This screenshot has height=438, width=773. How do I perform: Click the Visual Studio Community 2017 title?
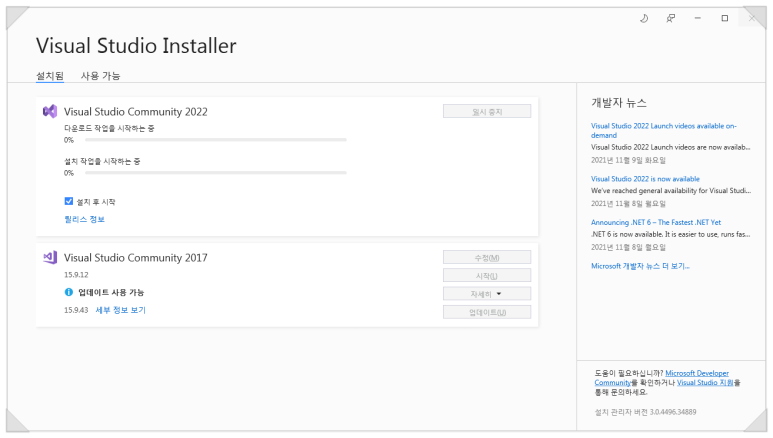[x=136, y=258]
